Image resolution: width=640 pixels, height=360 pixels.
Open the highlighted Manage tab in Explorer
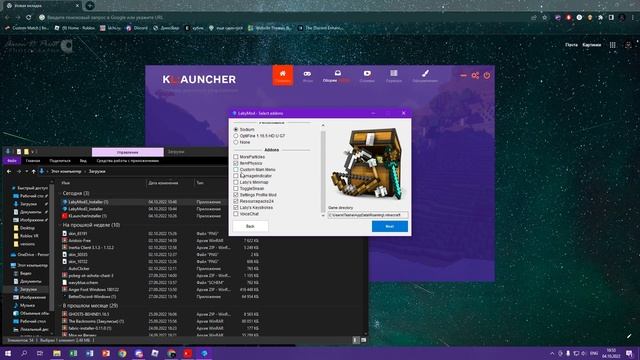pos(128,152)
